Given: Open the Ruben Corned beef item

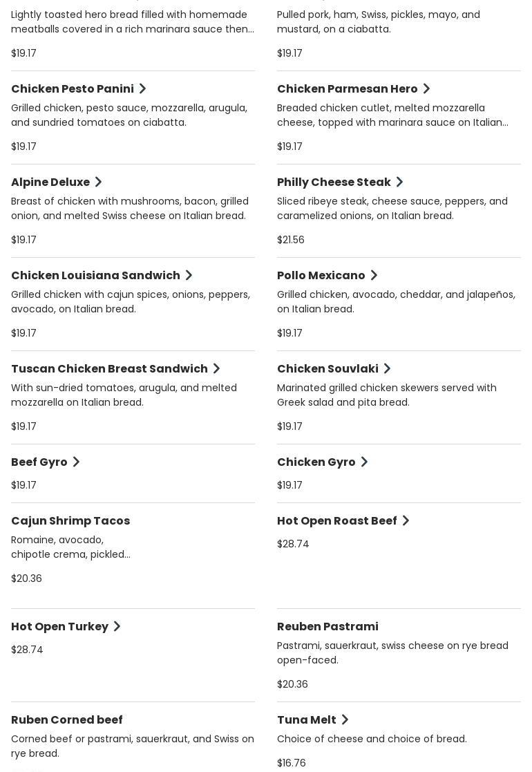Looking at the screenshot, I should [x=67, y=719].
